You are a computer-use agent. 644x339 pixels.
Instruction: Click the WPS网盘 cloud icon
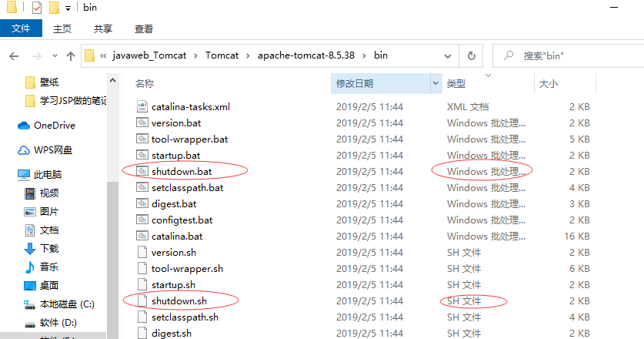pos(24,150)
